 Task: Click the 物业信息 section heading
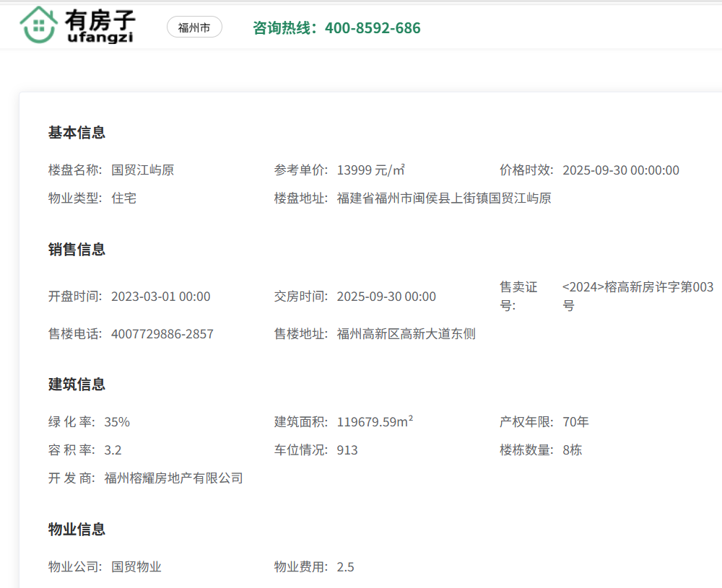click(77, 530)
